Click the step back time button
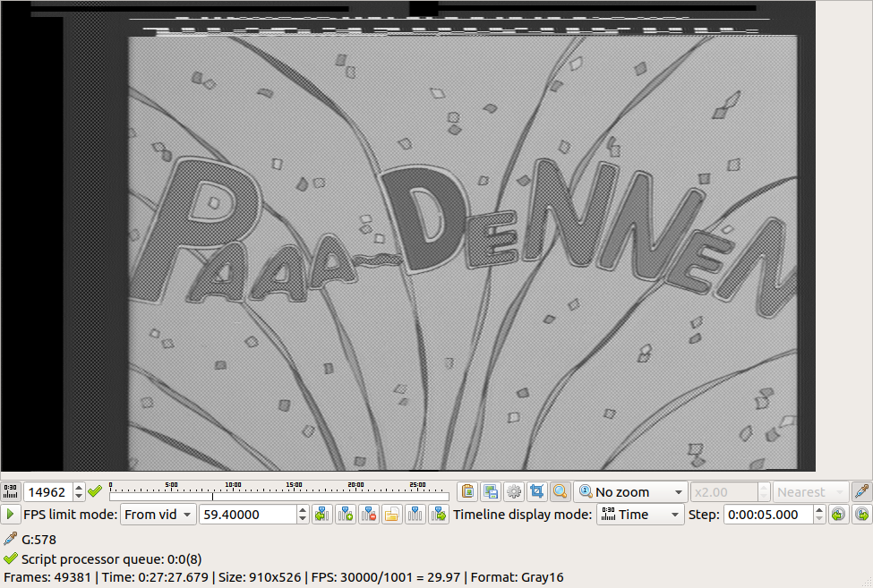Image resolution: width=873 pixels, height=588 pixels. [x=838, y=515]
